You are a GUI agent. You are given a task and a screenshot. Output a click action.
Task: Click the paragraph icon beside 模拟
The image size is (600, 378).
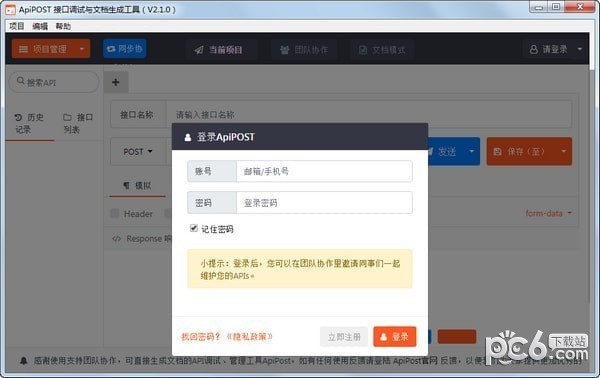tap(126, 186)
